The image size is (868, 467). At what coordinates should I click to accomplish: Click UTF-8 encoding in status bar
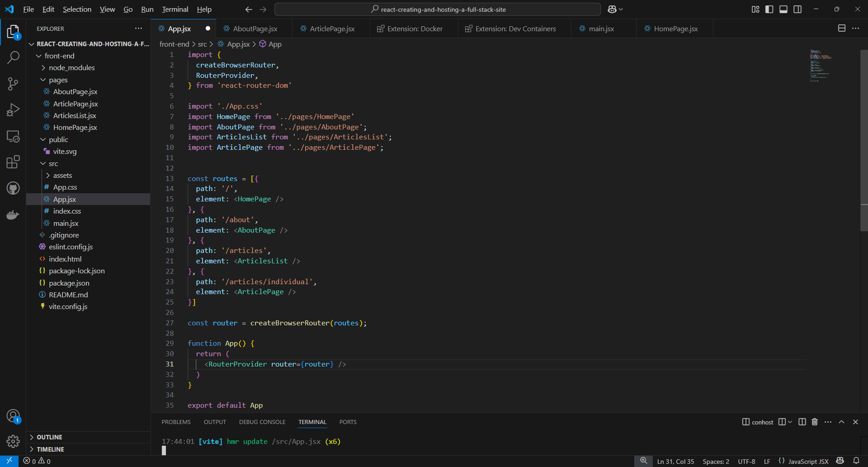point(746,461)
